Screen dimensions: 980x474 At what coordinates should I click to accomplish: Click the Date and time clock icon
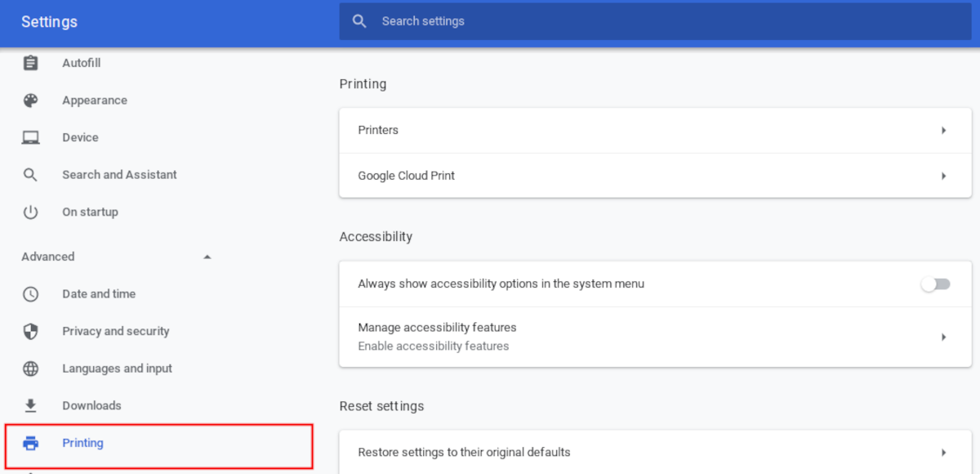(30, 293)
